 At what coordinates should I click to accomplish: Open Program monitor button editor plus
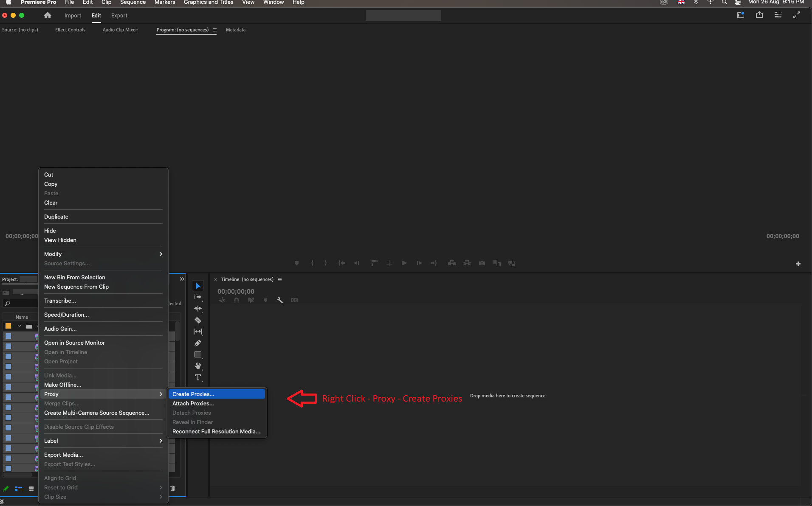click(x=798, y=264)
